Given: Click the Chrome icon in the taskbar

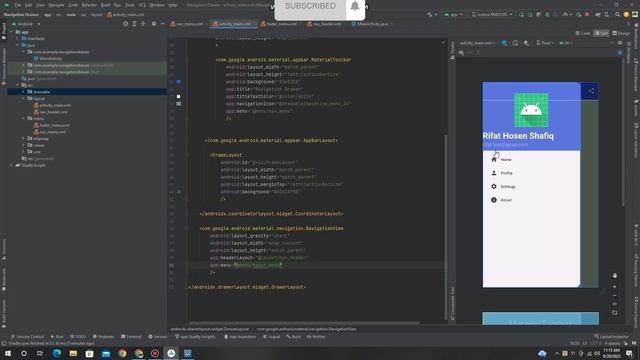Looking at the screenshot, I should (122, 353).
